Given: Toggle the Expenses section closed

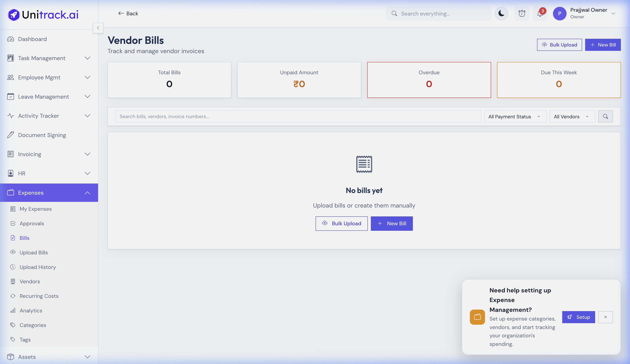Looking at the screenshot, I should [x=87, y=192].
